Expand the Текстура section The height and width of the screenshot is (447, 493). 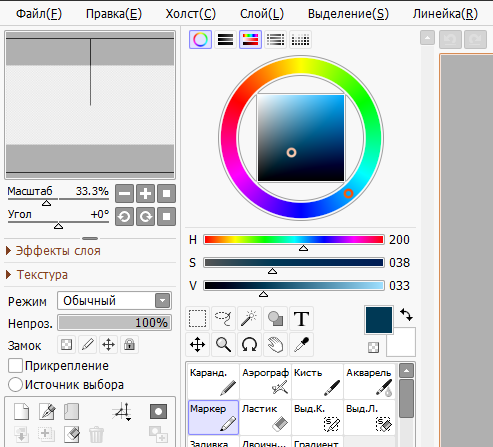37,275
